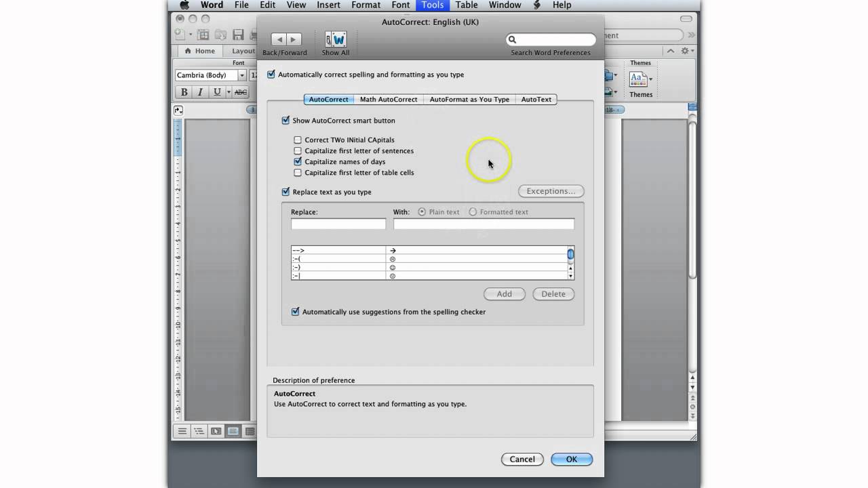Open New Document dropdown arrow
This screenshot has width=868, height=488.
point(191,35)
